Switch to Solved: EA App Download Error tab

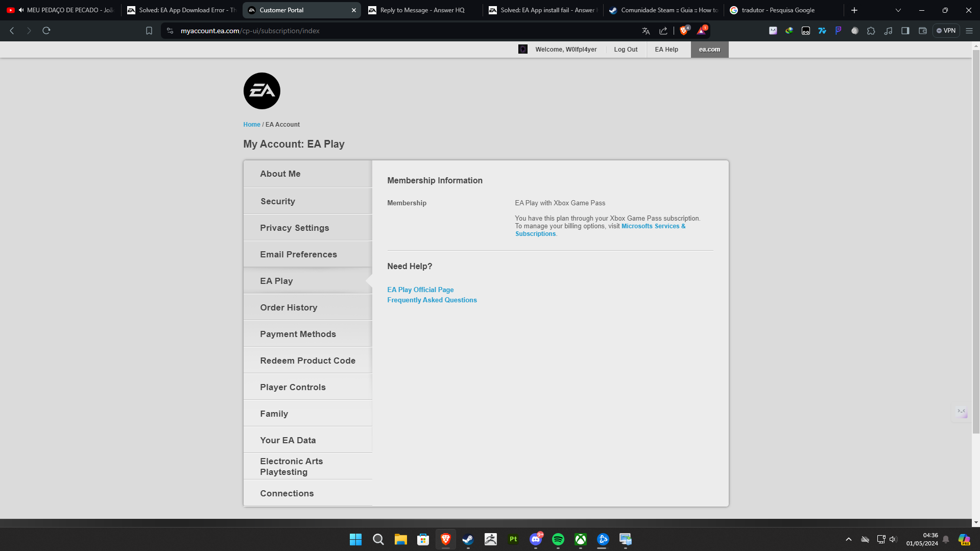pyautogui.click(x=181, y=10)
